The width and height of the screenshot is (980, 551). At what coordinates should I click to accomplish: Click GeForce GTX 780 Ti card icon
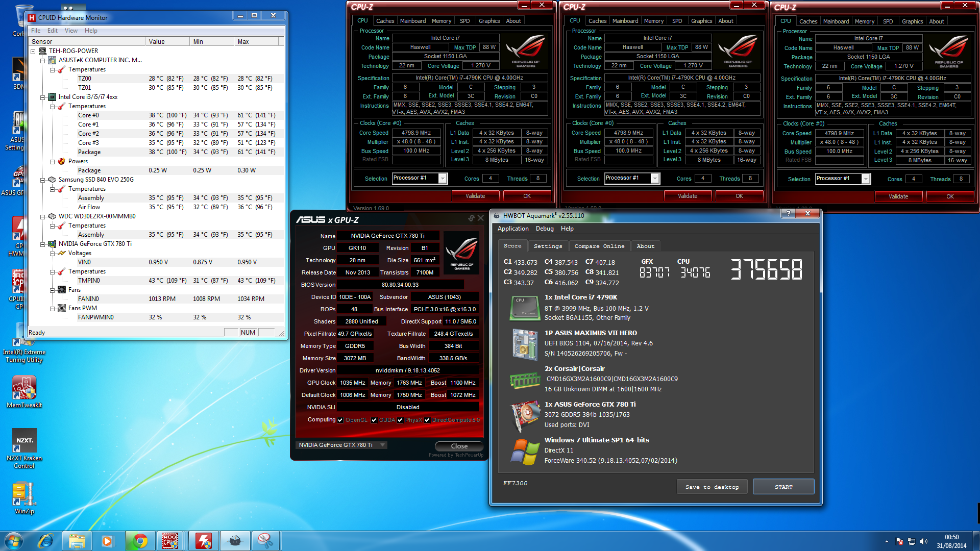point(526,415)
